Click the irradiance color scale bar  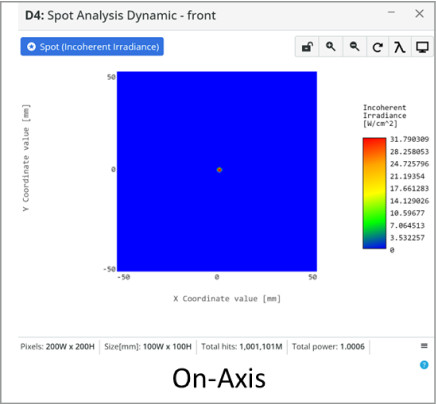point(374,193)
